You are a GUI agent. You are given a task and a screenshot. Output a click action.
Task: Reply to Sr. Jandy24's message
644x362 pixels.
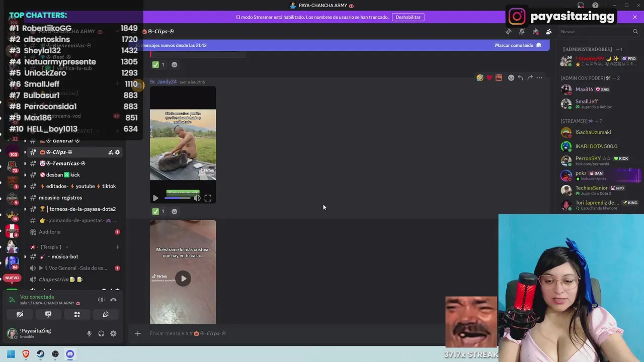tap(520, 77)
